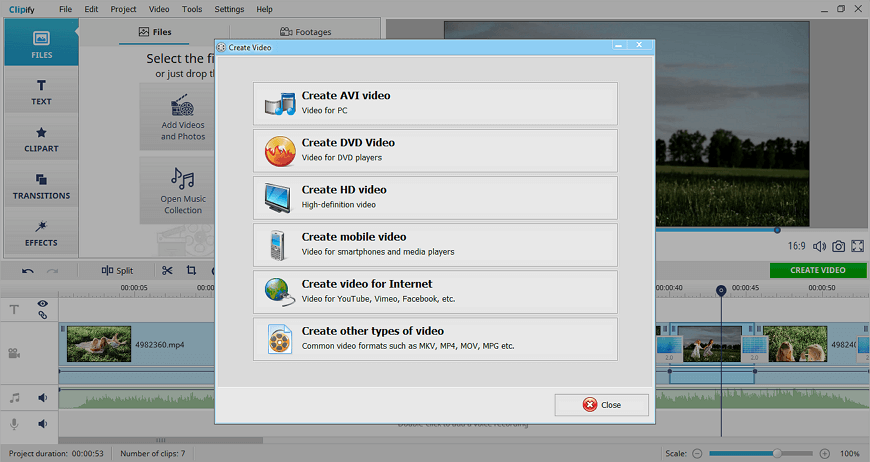Viewport: 870px width, 462px height.
Task: Click the scissors cut icon
Action: coord(167,270)
